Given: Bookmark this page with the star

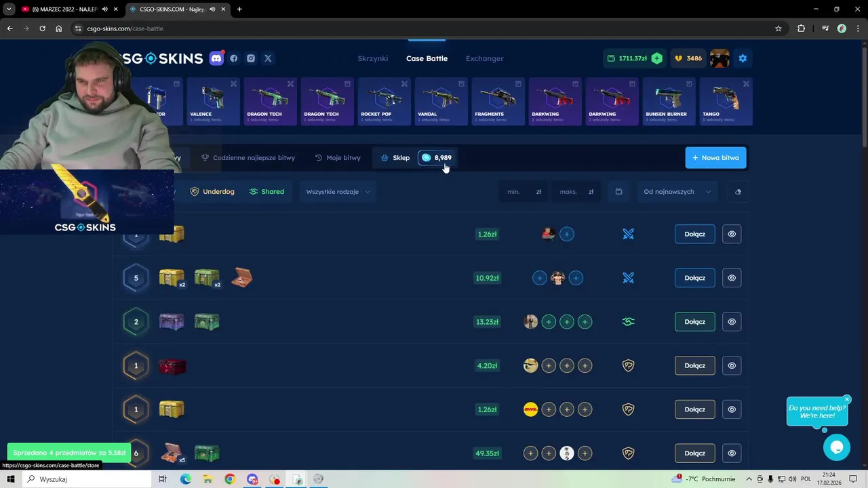Looking at the screenshot, I should coord(778,28).
